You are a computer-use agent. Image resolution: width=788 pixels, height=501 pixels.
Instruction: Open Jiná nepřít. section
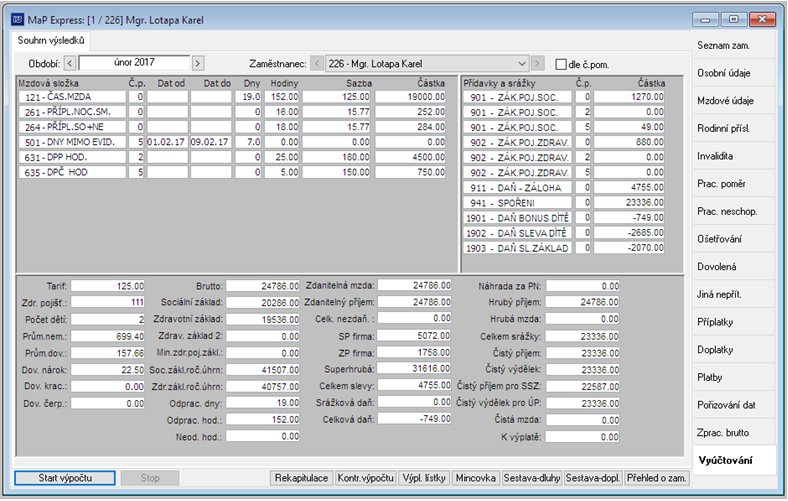pyautogui.click(x=734, y=294)
